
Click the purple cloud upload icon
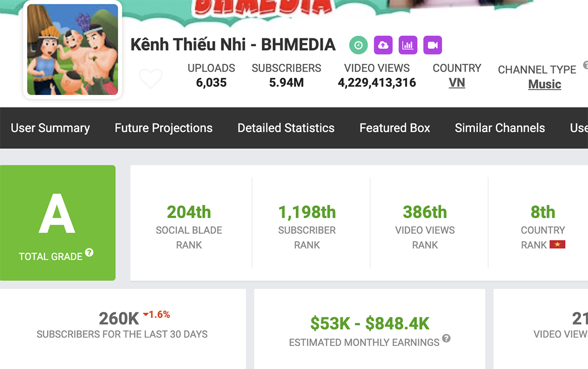tap(383, 45)
